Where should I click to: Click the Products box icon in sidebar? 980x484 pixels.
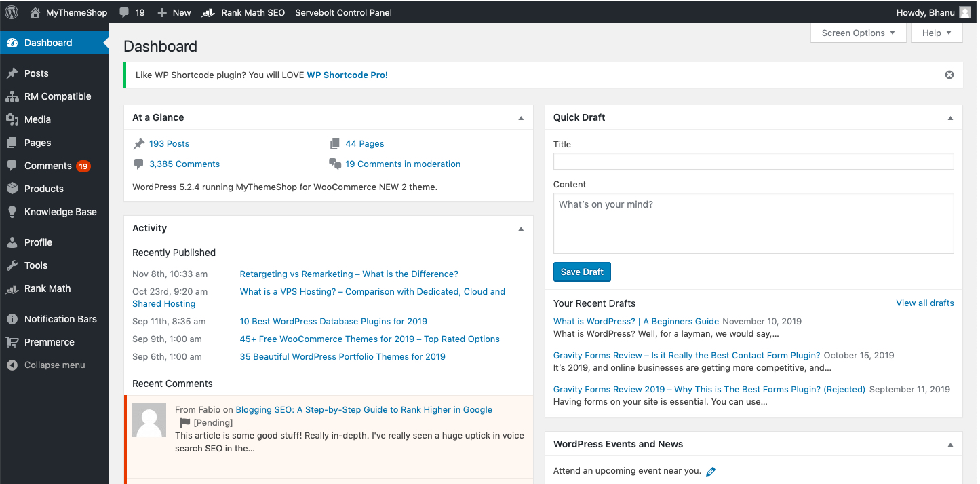tap(12, 189)
